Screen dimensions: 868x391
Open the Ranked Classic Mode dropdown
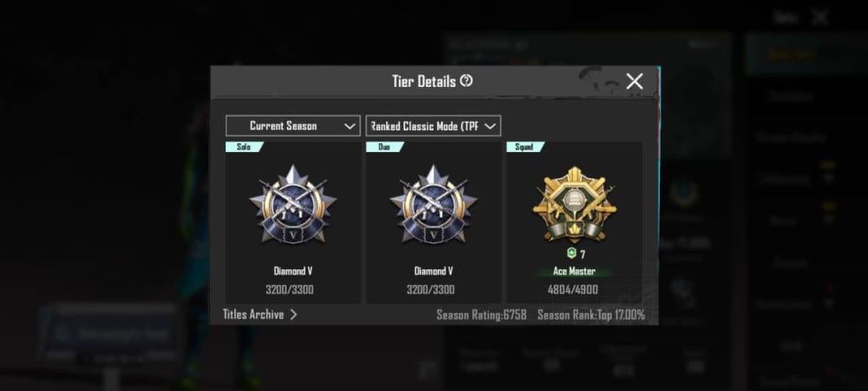(x=433, y=126)
